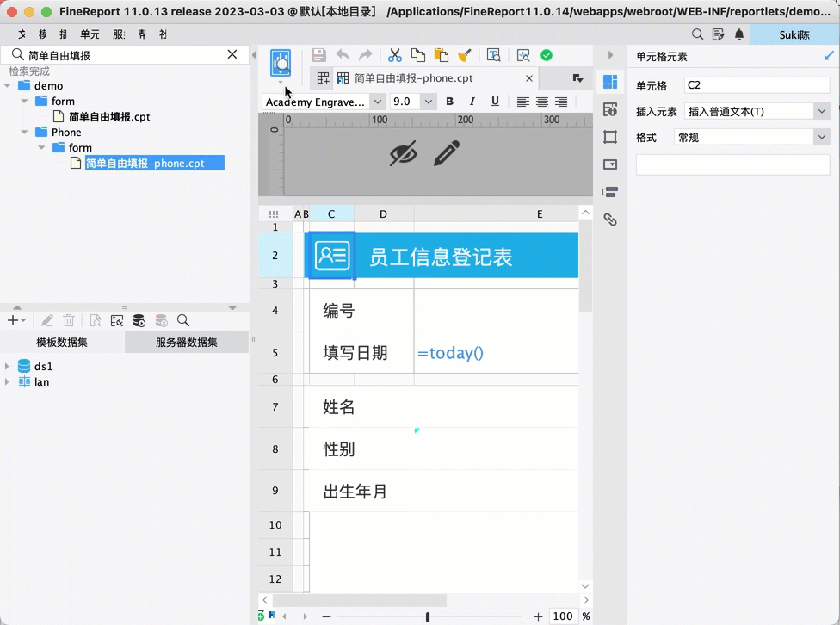
Task: Zoom in with the plus button
Action: tap(538, 617)
